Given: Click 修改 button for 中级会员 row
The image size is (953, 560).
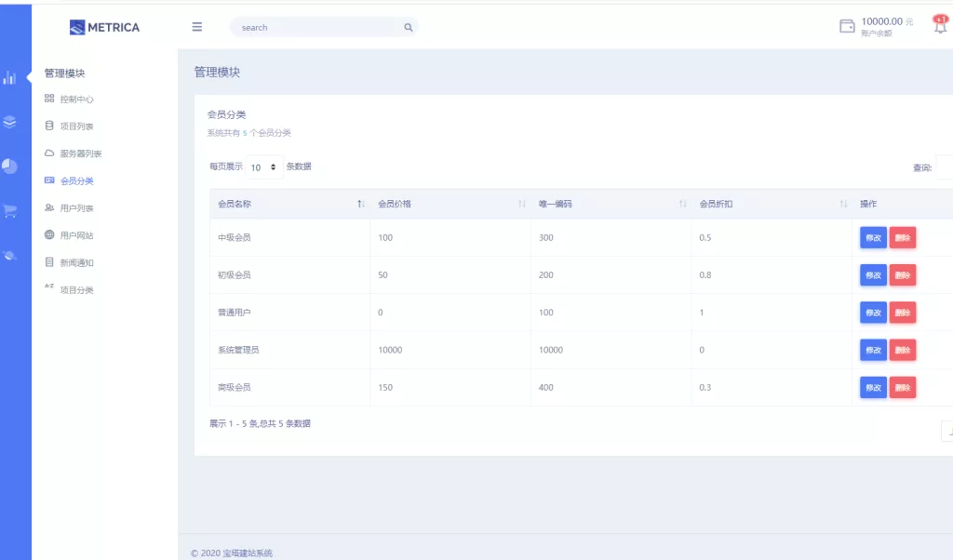Looking at the screenshot, I should click(873, 237).
